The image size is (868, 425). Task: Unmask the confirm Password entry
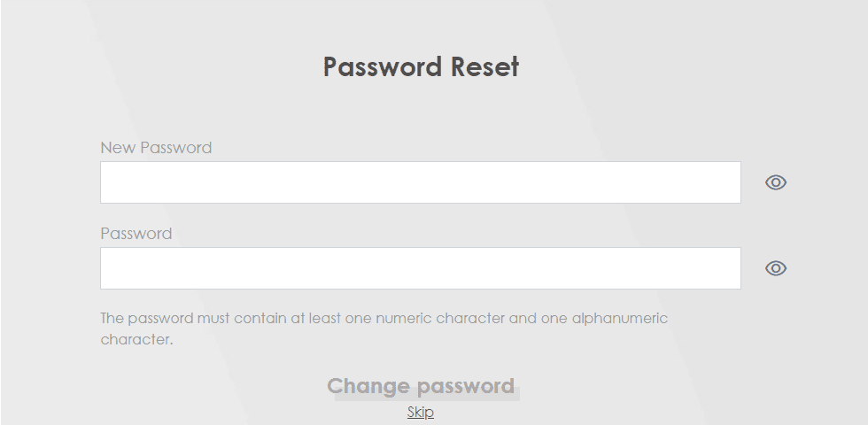click(x=776, y=268)
